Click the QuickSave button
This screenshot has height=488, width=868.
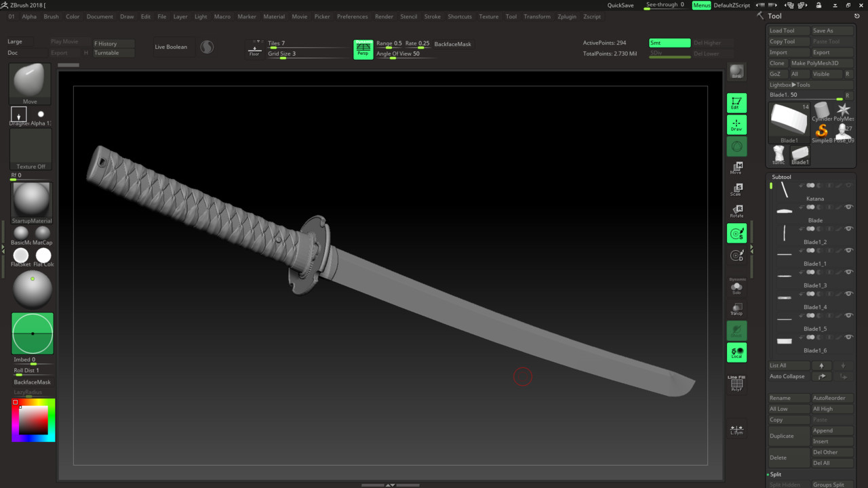[x=620, y=5]
